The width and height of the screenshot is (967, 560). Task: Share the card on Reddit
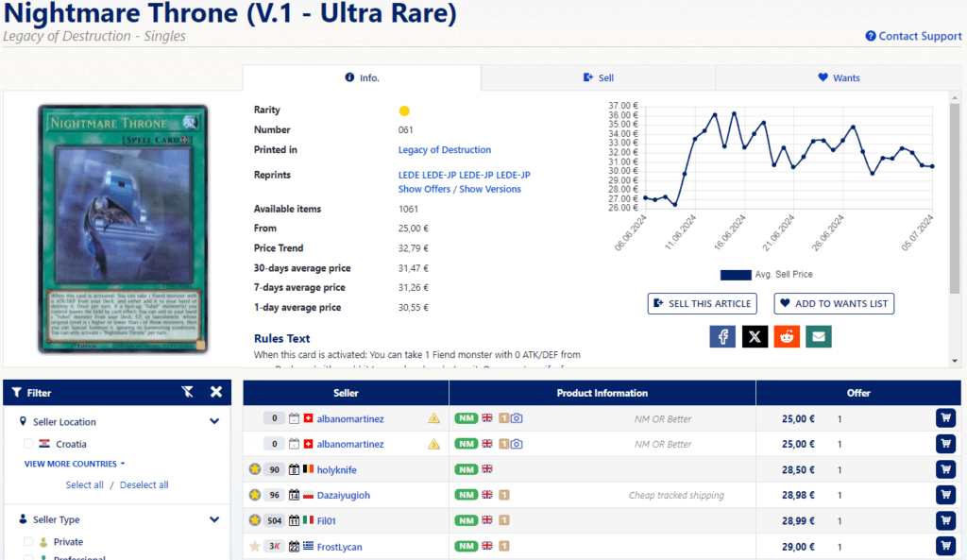pos(787,337)
